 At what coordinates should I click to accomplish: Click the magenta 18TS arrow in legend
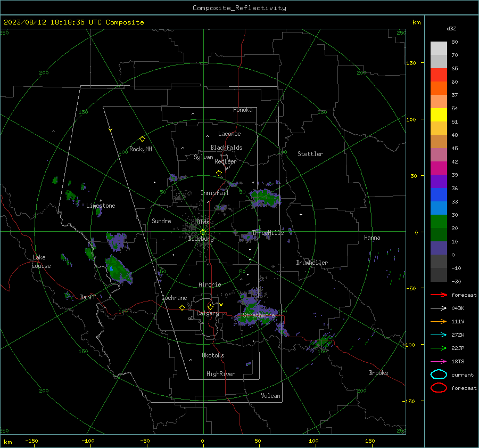click(439, 362)
